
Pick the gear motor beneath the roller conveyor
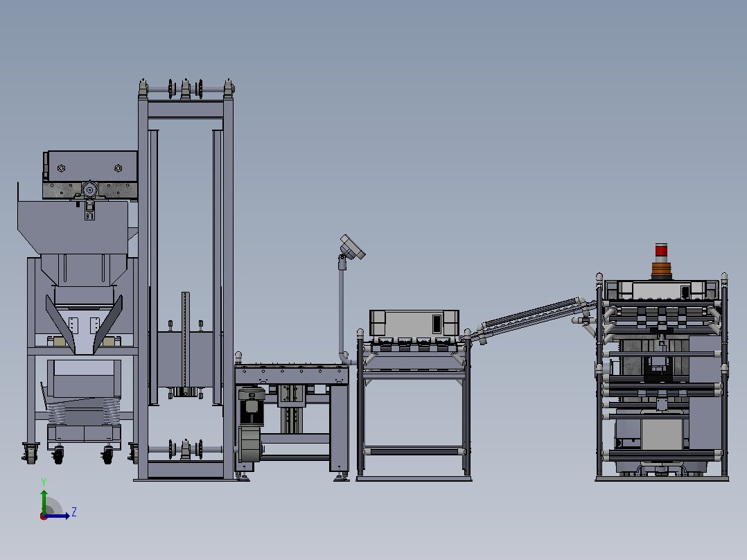[251, 424]
